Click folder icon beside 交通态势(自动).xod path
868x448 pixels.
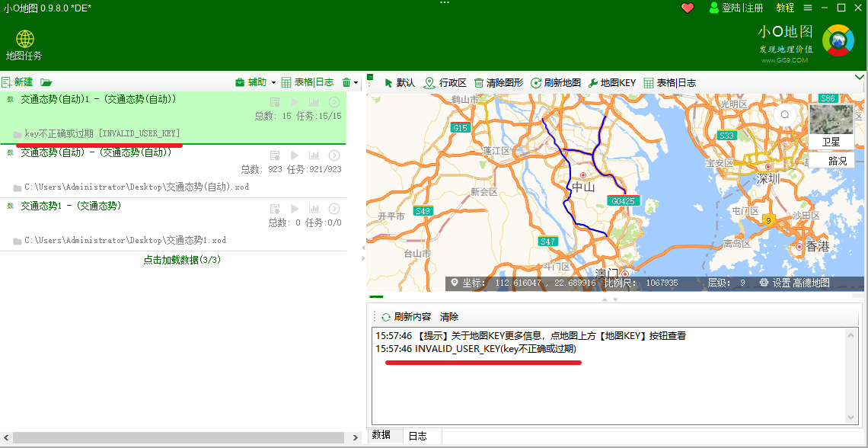(x=18, y=187)
